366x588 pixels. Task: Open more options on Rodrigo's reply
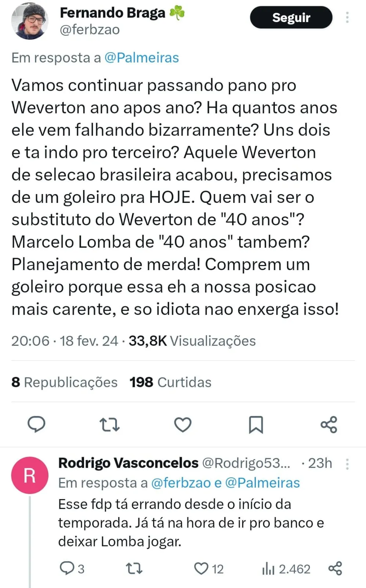click(347, 464)
